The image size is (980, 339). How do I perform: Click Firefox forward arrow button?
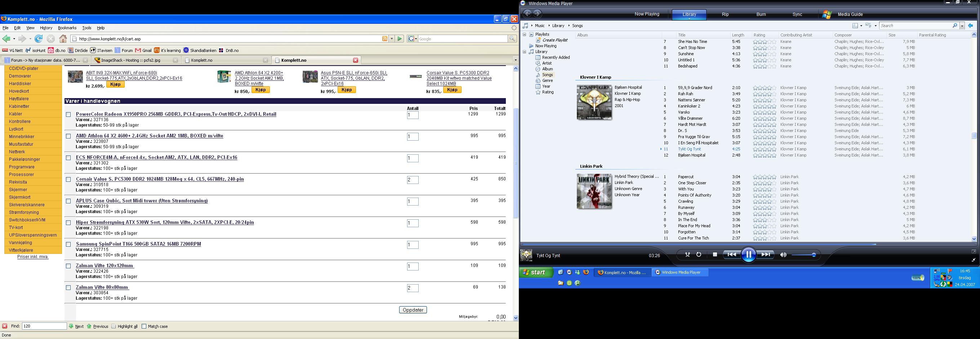click(x=22, y=39)
